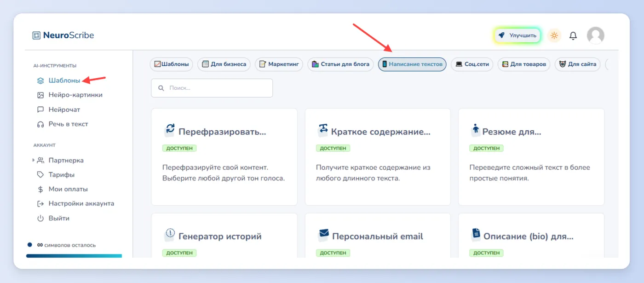Open the Краткое содержание template title
This screenshot has height=283, width=644.
click(381, 132)
